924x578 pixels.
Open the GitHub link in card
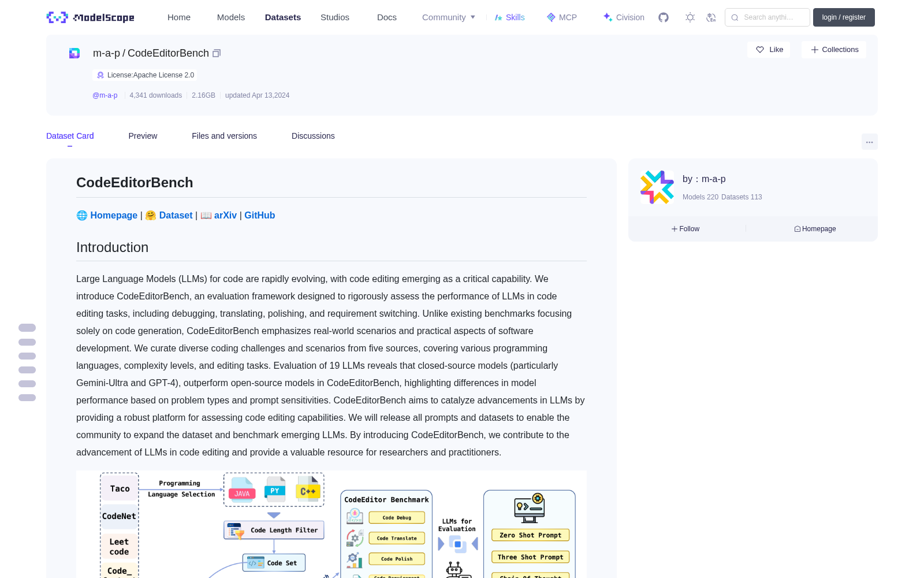pyautogui.click(x=259, y=215)
